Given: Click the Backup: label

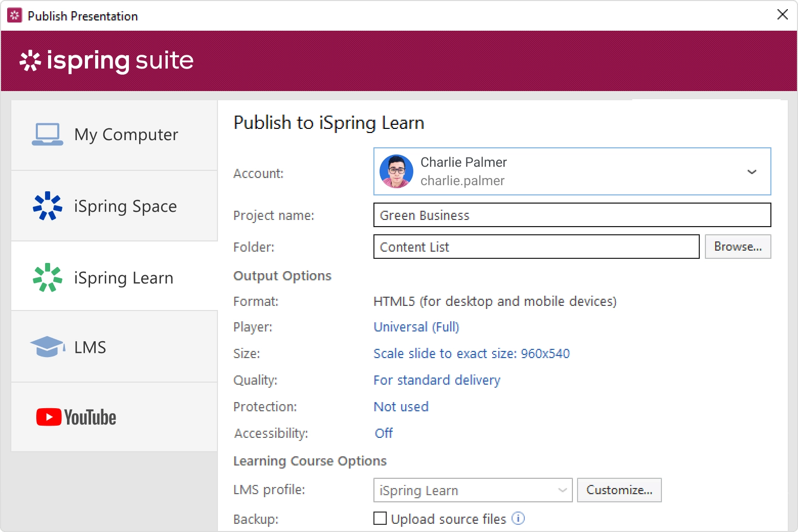Looking at the screenshot, I should [x=256, y=519].
